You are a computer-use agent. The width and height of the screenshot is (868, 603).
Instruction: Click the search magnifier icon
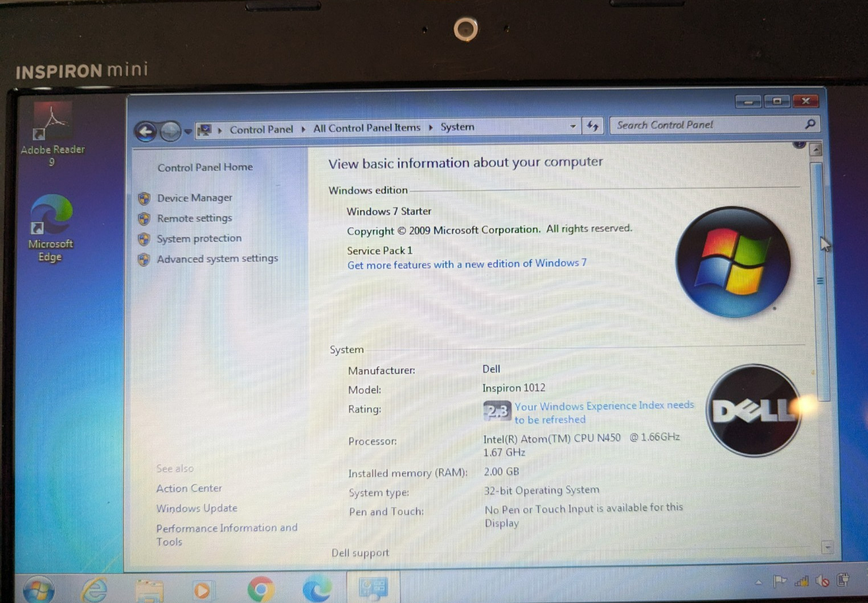coord(810,123)
